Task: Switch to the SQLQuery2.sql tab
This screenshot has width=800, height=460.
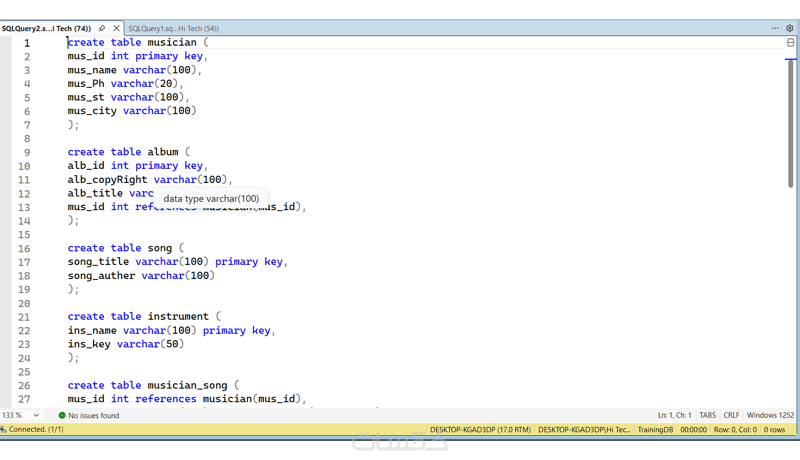Action: (46, 29)
